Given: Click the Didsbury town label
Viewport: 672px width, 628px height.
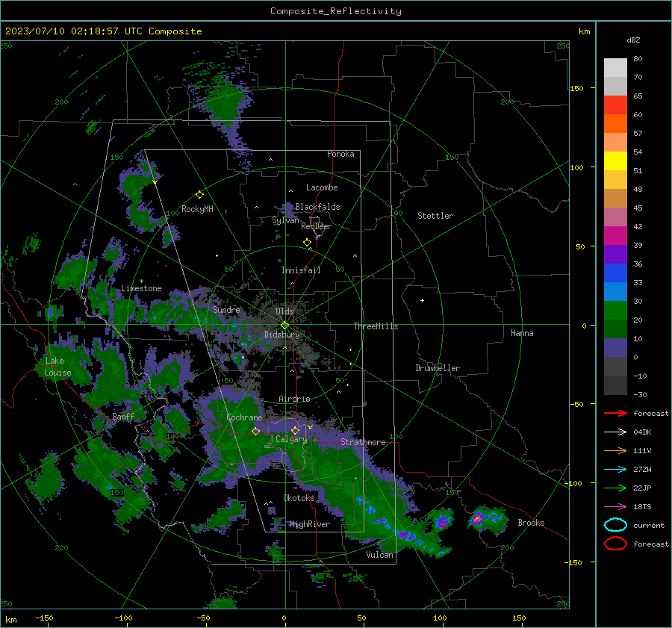Looking at the screenshot, I should pos(282,335).
